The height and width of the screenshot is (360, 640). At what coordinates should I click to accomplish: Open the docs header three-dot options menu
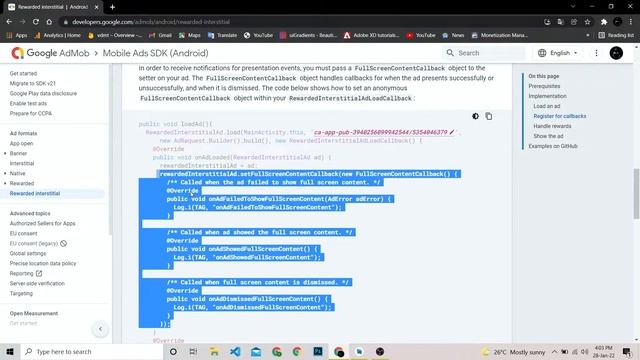[x=596, y=53]
